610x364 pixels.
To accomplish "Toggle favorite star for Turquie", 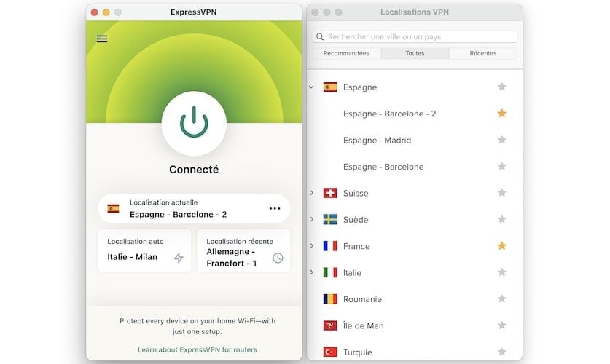I will point(502,352).
